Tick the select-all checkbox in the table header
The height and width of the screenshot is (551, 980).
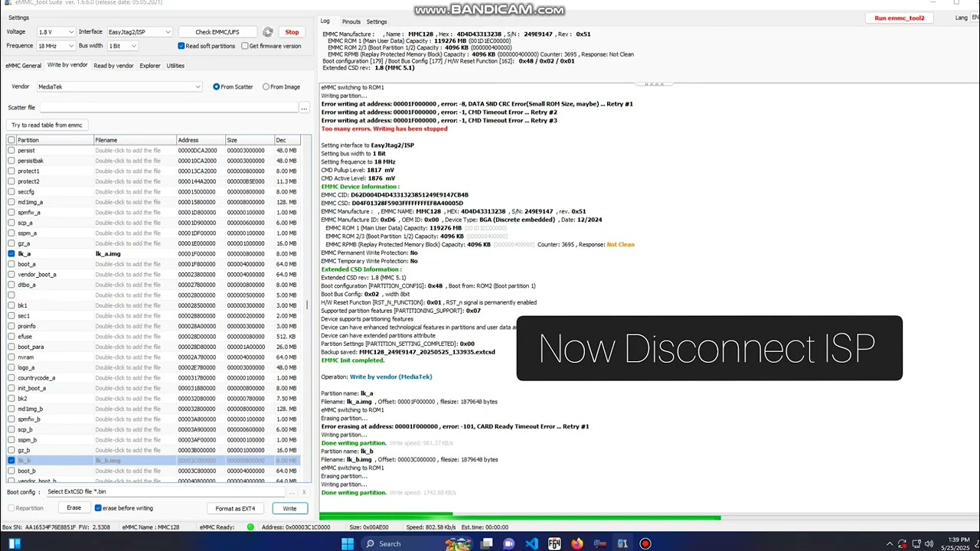(x=11, y=140)
